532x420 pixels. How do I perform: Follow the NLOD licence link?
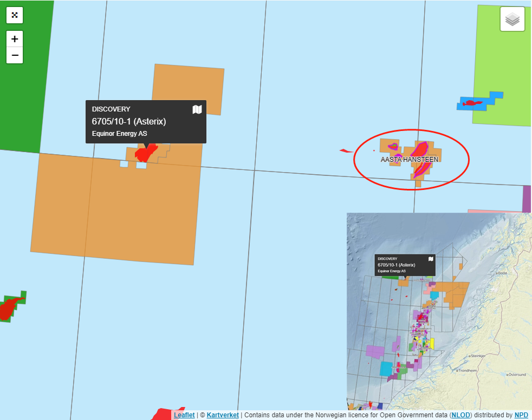click(x=460, y=415)
